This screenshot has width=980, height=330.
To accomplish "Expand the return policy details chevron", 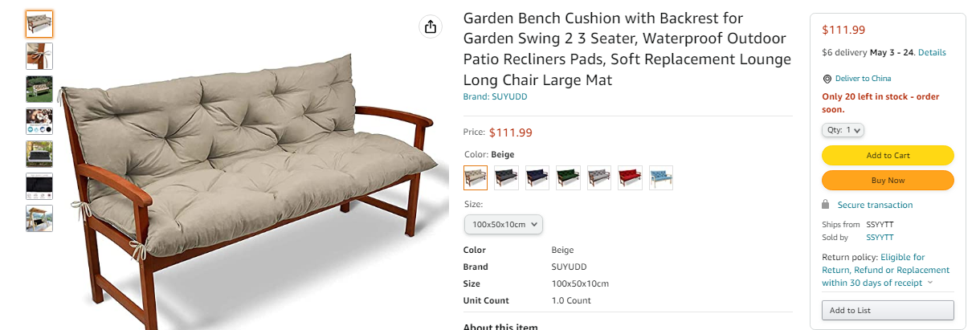I will (930, 283).
